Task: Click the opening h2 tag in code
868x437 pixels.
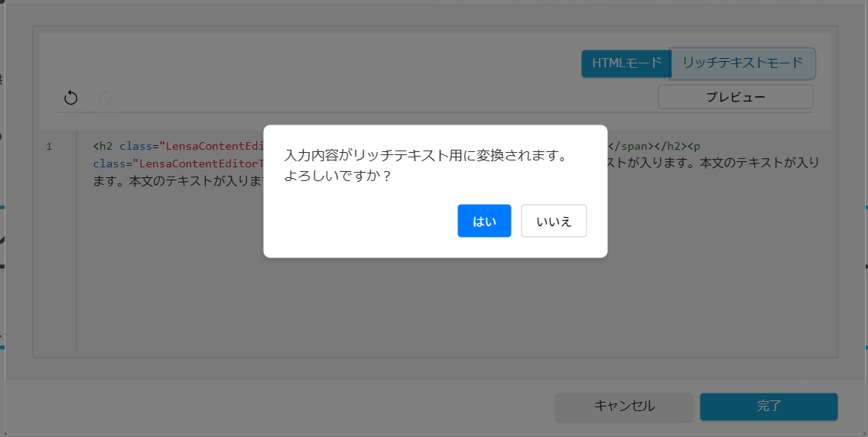Action: click(x=103, y=146)
